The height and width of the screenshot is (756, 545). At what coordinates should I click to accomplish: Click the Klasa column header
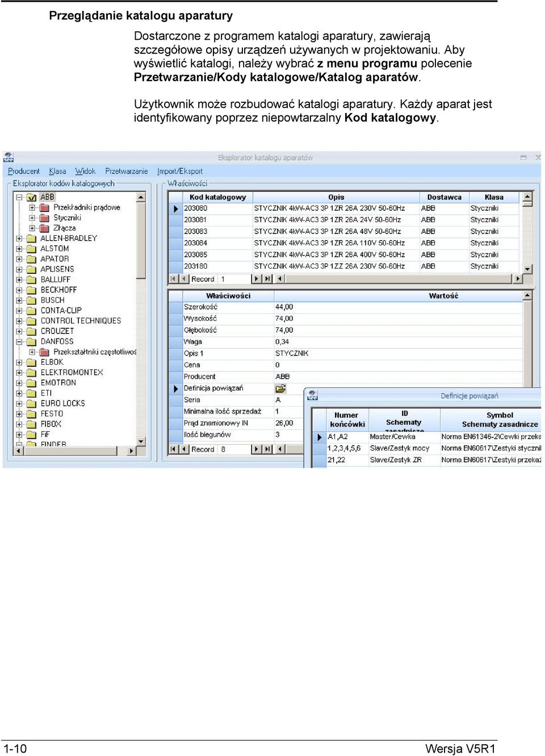(x=494, y=197)
